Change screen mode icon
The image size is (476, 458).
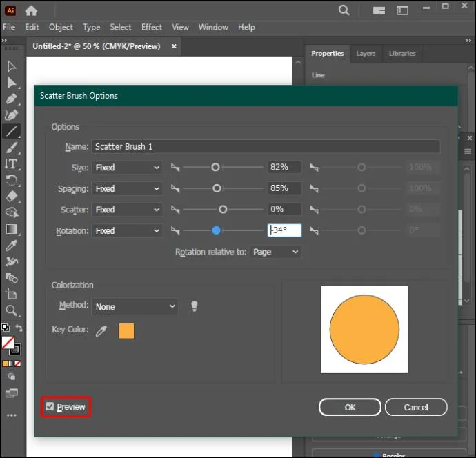pyautogui.click(x=12, y=393)
